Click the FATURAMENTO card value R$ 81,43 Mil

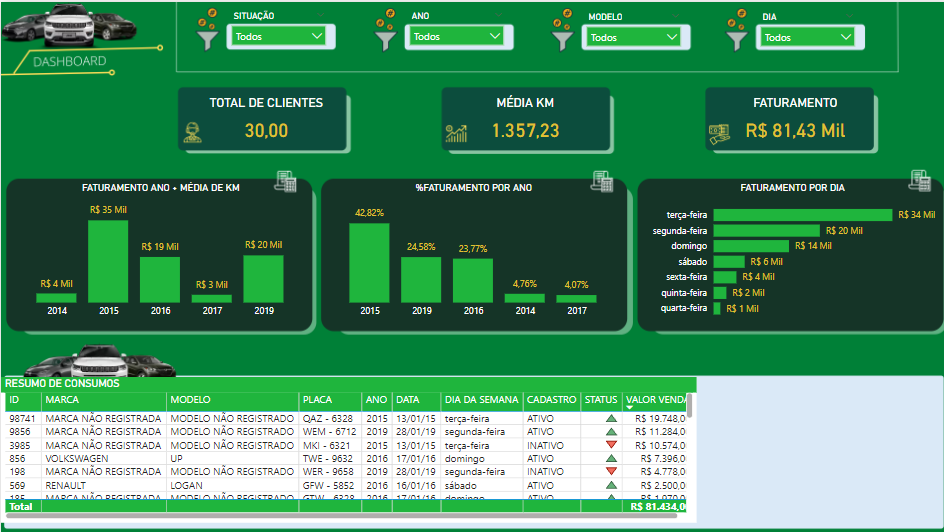[x=795, y=131]
